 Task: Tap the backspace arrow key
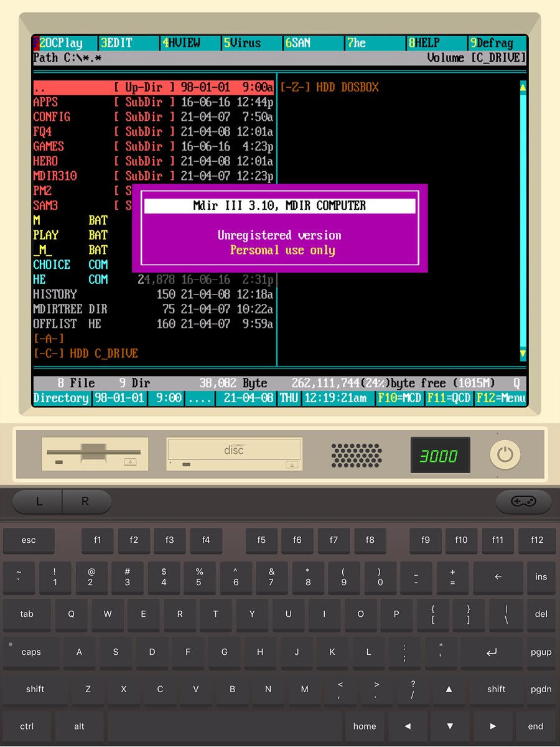point(498,577)
